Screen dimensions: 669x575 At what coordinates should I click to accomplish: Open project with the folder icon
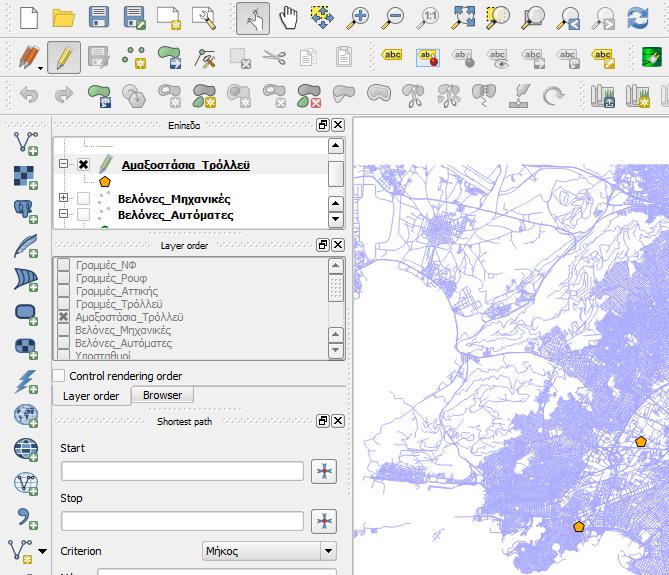64,18
